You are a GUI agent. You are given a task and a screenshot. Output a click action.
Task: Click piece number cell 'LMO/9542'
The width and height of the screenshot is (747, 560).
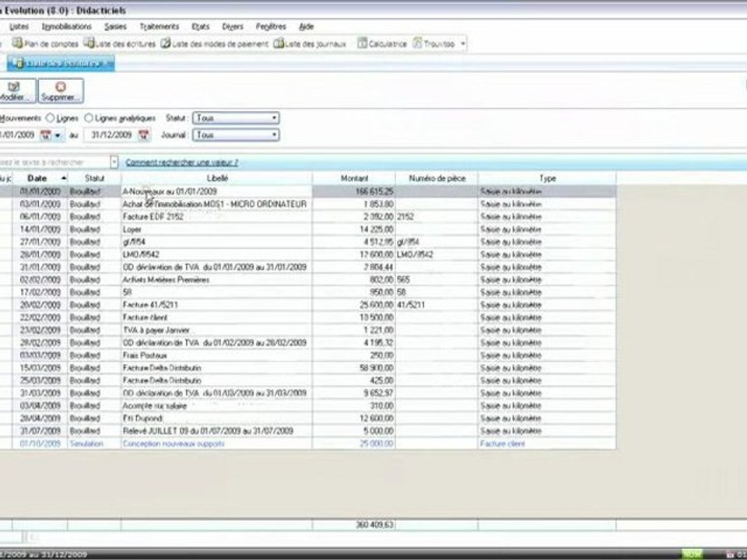point(437,254)
